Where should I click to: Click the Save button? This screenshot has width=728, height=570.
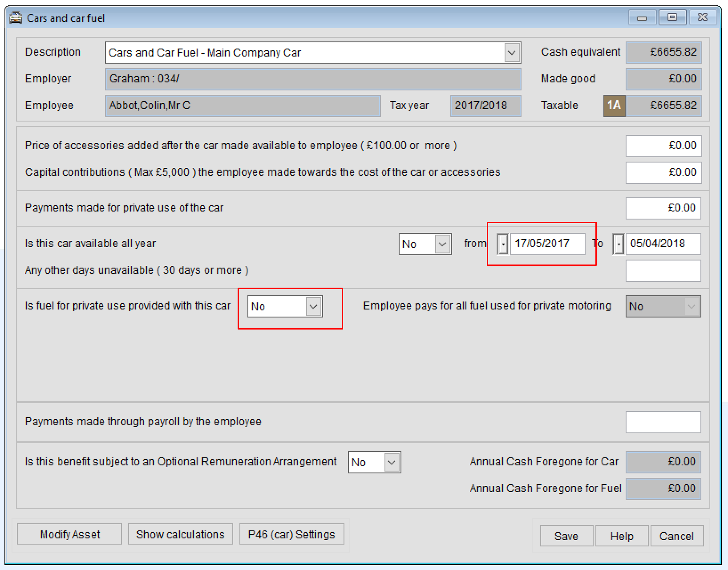(566, 536)
